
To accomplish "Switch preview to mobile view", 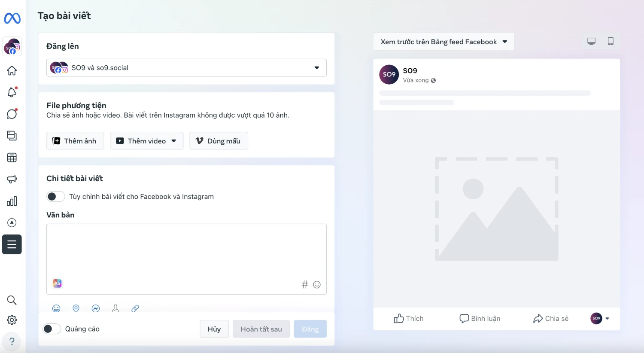I will click(x=611, y=41).
